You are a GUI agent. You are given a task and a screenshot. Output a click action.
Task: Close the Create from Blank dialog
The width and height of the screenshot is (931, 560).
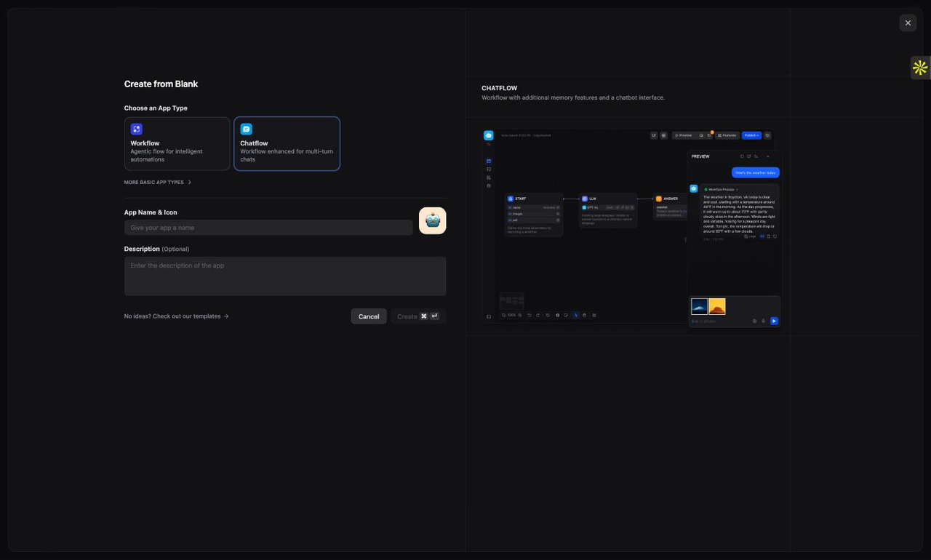point(908,23)
